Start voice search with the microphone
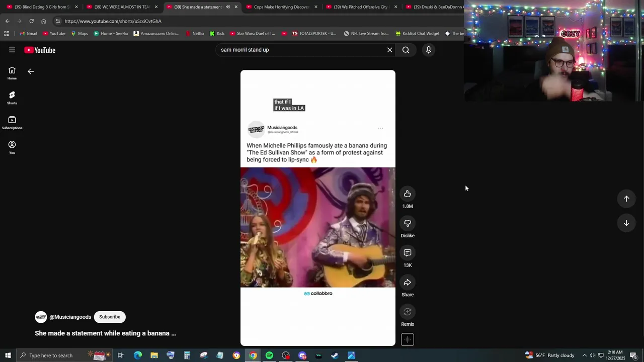Screen dimensions: 644x362 pyautogui.click(x=429, y=50)
